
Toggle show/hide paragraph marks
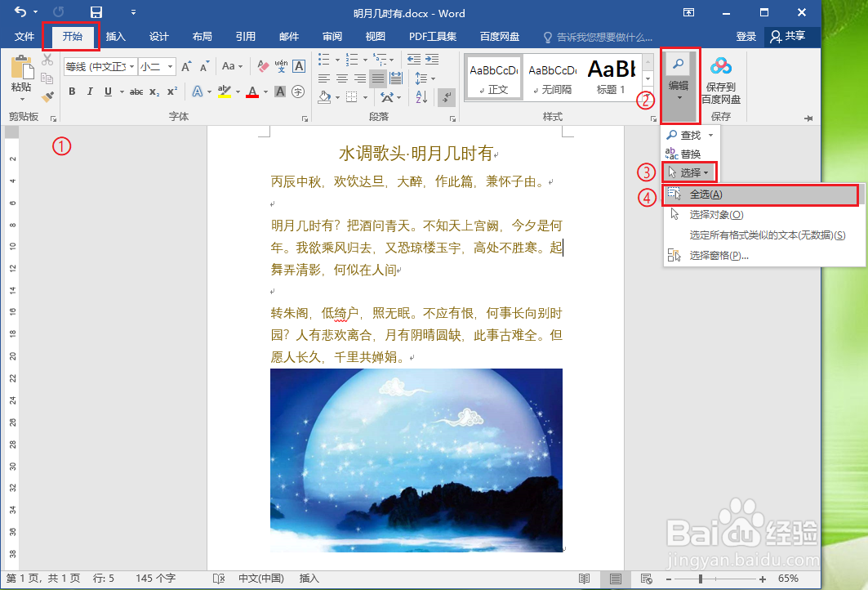[x=446, y=97]
